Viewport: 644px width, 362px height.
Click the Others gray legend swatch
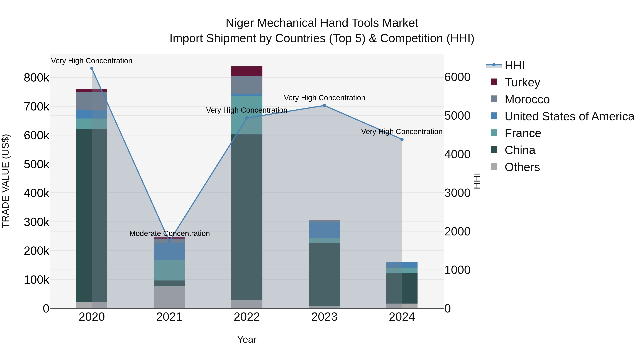[494, 166]
